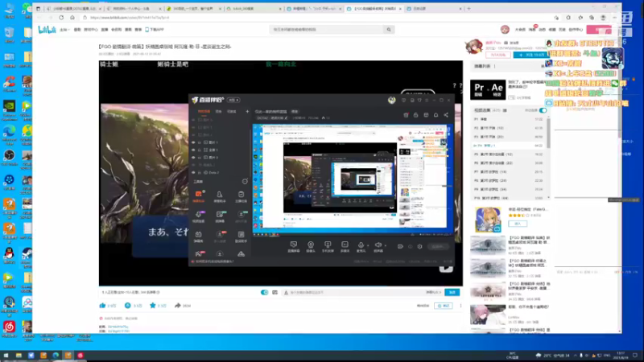Image resolution: width=644 pixels, height=362 pixels.
Task: Click the blue 关注 follow button
Action: 531,55
